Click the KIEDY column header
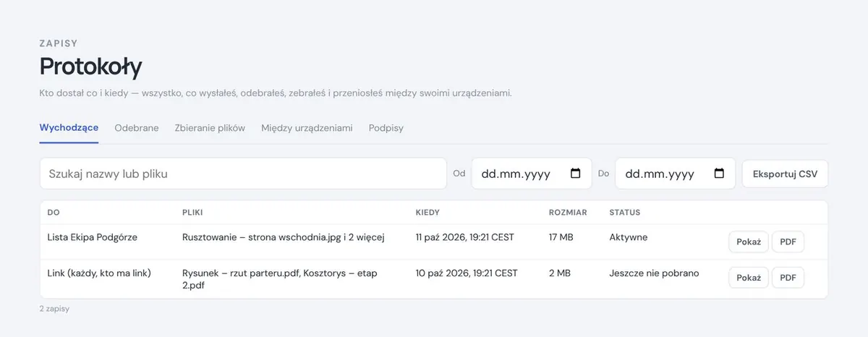Image resolution: width=868 pixels, height=337 pixels. click(x=427, y=213)
